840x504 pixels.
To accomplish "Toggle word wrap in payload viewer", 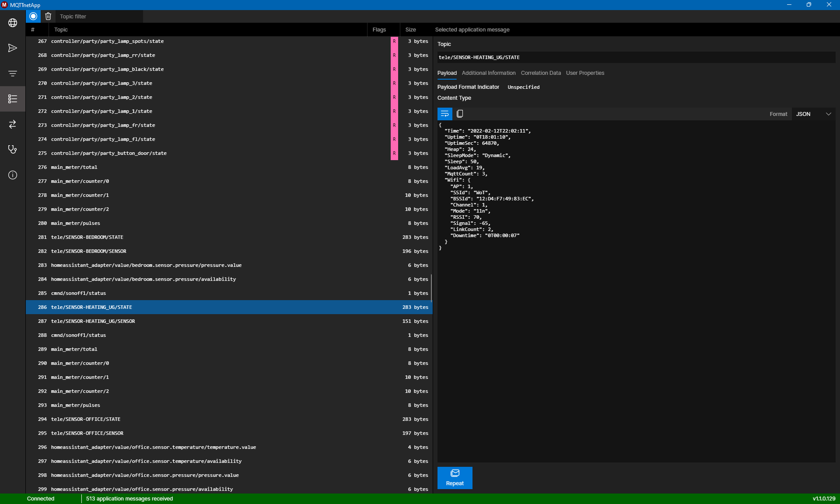I will coord(444,114).
